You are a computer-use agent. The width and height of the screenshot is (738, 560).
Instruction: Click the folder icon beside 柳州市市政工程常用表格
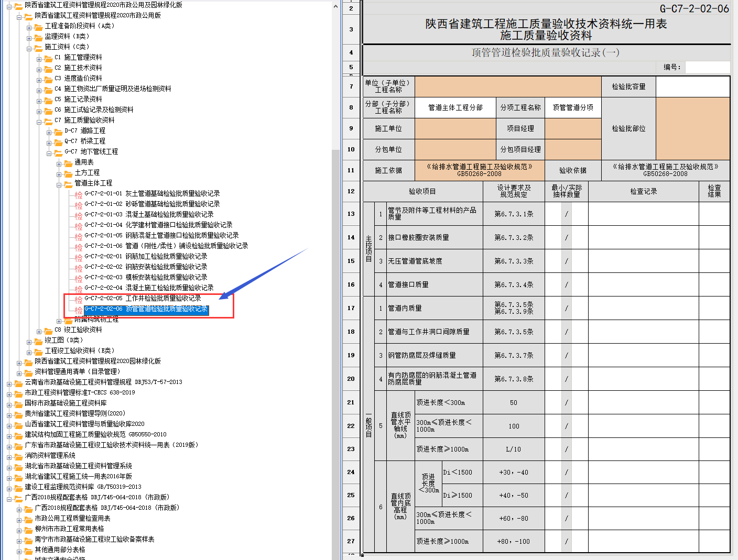[28, 529]
